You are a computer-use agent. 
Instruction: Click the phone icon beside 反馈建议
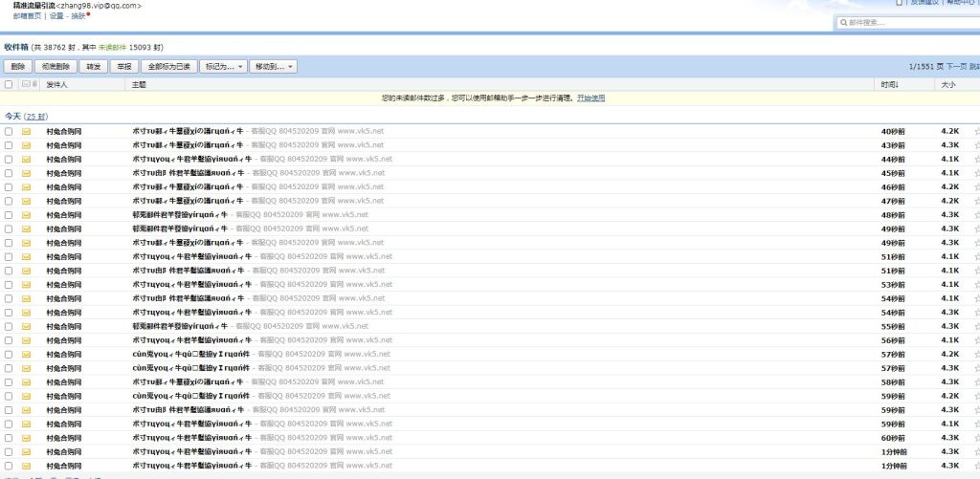click(898, 3)
